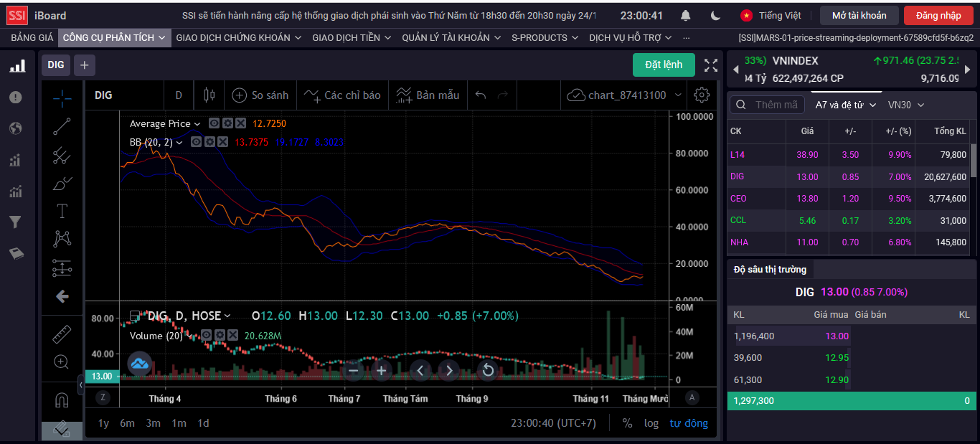Select the text annotation tool
This screenshot has height=444, width=980.
point(62,211)
